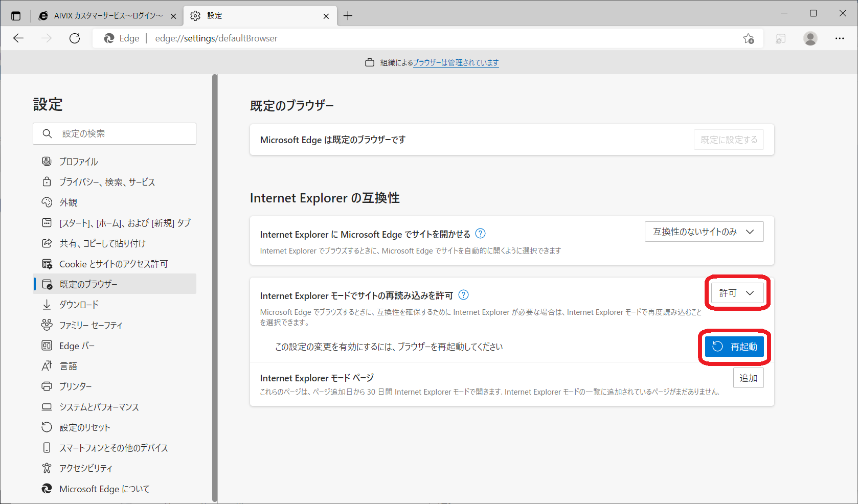858x504 pixels.
Task: Go to 外観 settings
Action: click(x=115, y=202)
